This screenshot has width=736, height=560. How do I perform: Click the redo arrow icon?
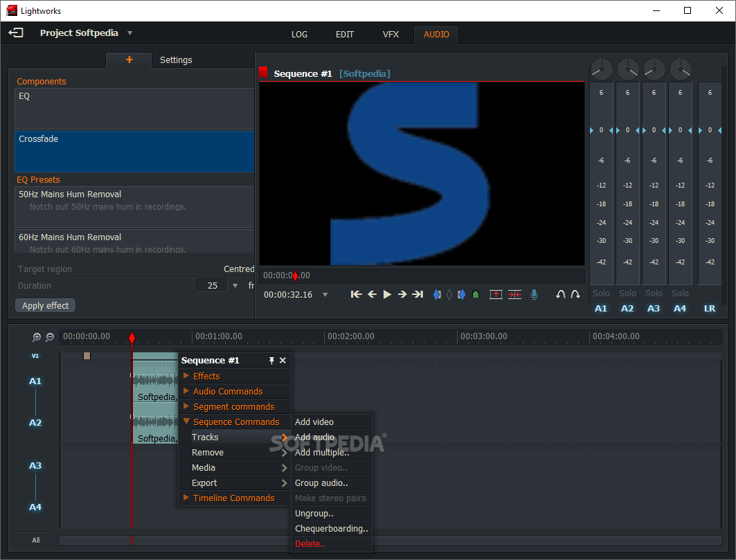pyautogui.click(x=575, y=294)
